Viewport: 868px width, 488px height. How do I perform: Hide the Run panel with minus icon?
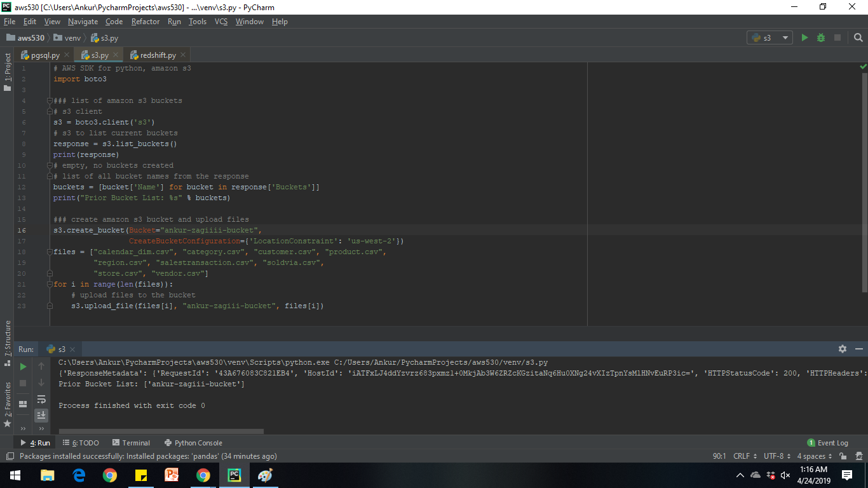(x=858, y=349)
